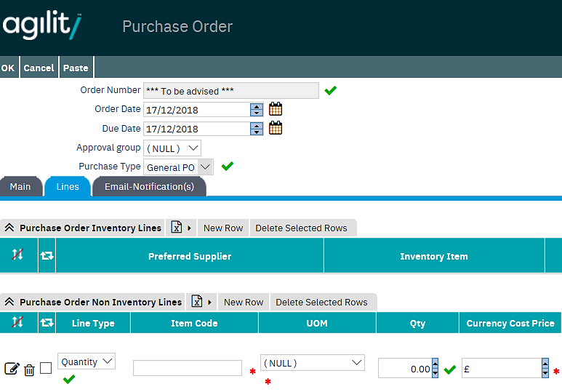
Task: Export Non Inventory Lines to Excel icon
Action: 197,302
